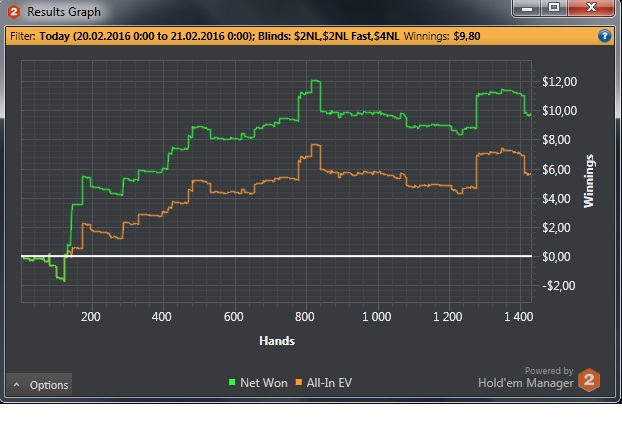Expand the Options panel

tap(39, 384)
